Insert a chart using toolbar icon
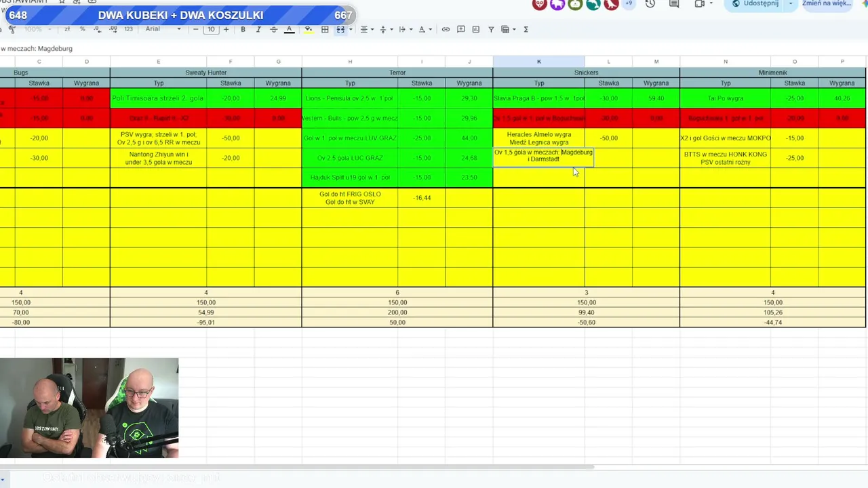The image size is (868, 488). click(x=476, y=29)
